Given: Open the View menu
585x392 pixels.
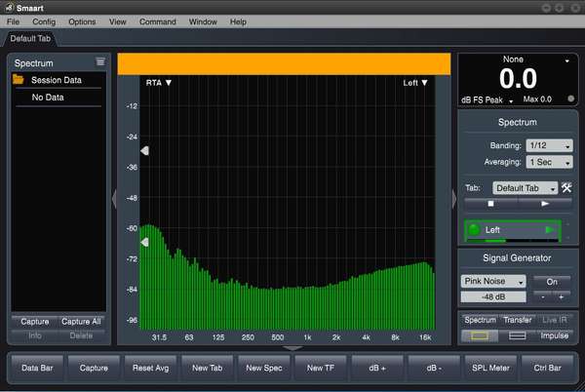Looking at the screenshot, I should tap(118, 21).
